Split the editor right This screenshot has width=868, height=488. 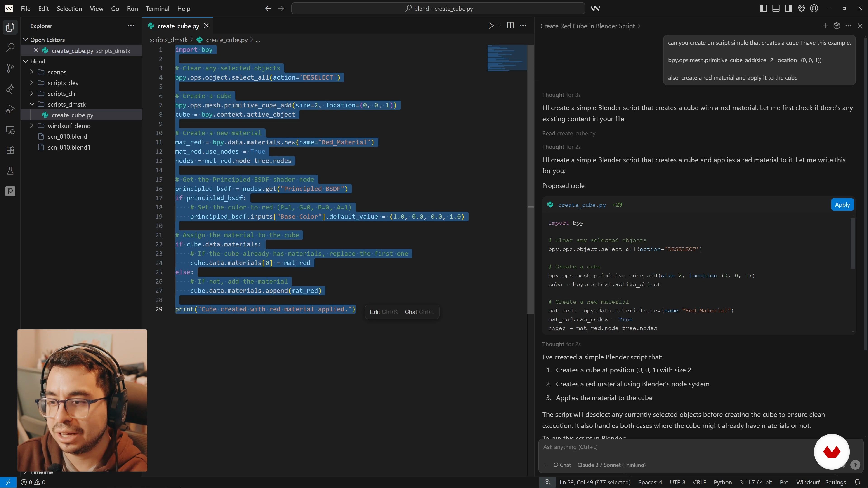coord(510,26)
